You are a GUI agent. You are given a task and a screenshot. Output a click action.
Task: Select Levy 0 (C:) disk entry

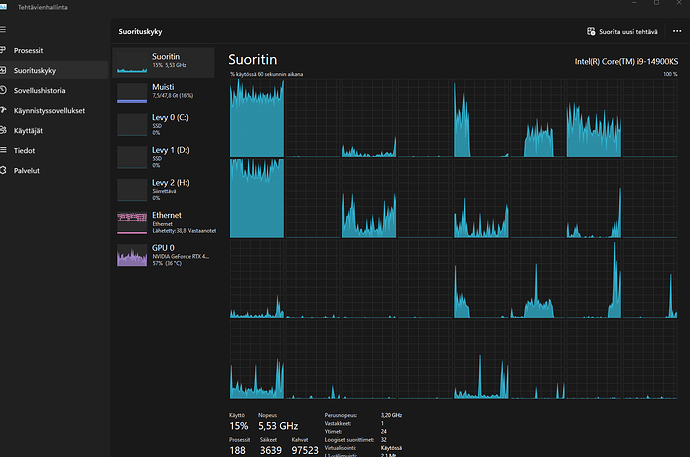tap(163, 124)
